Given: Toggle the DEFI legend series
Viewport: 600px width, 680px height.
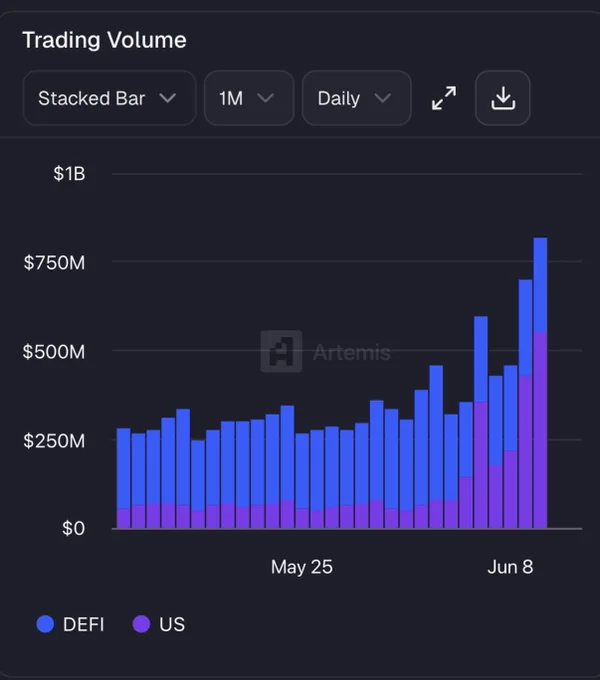Looking at the screenshot, I should (70, 624).
